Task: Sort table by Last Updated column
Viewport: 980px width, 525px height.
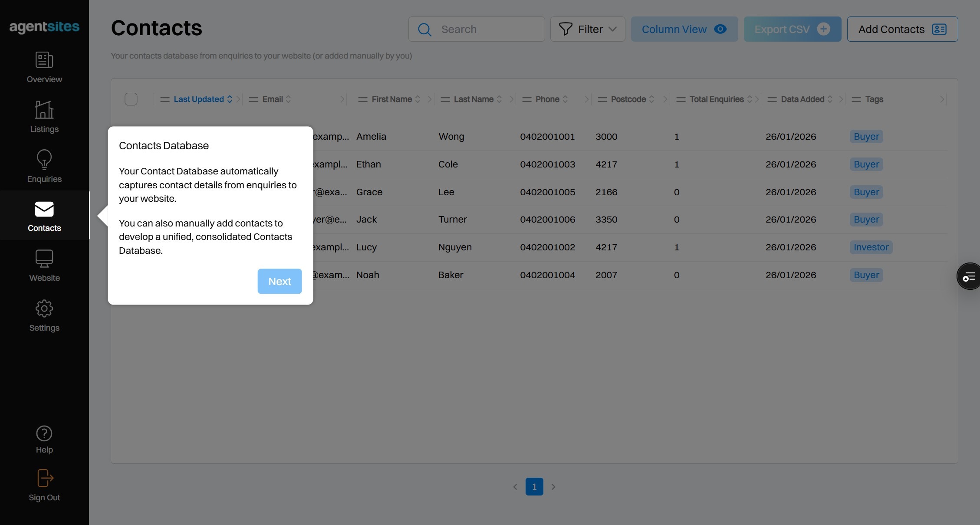Action: point(199,99)
